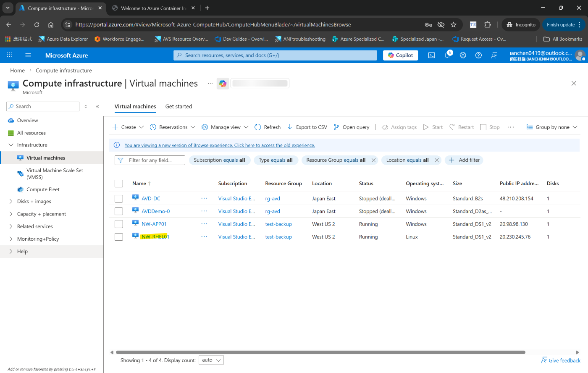Remove the Resource Group filter
The height and width of the screenshot is (373, 588).
pos(373,160)
